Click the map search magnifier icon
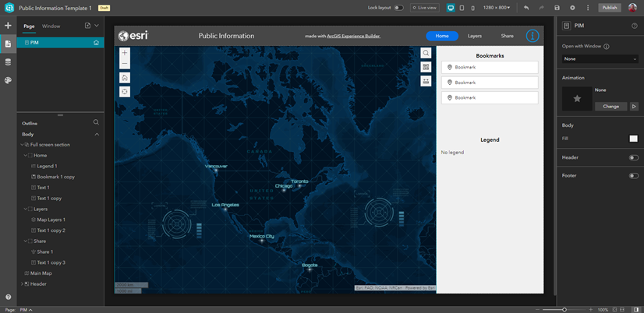Viewport: 644px width, 313px height. pyautogui.click(x=426, y=53)
